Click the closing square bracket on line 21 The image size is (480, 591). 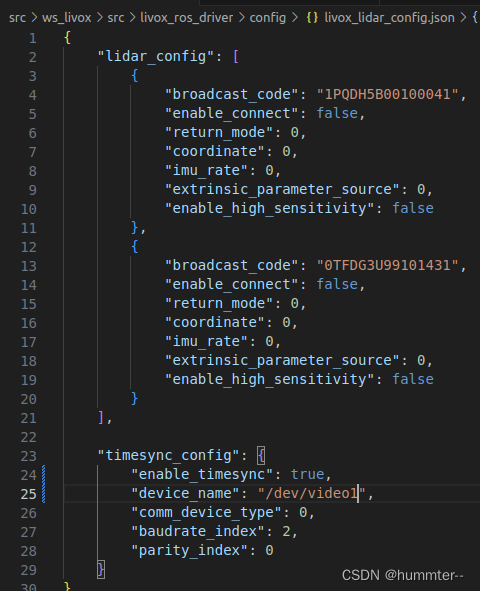101,417
